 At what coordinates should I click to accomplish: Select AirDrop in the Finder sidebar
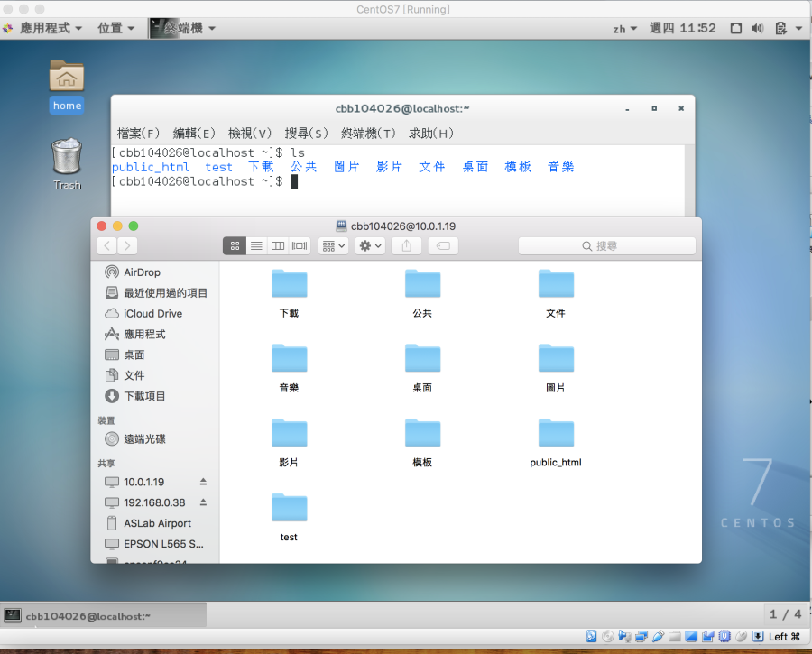tap(142, 272)
